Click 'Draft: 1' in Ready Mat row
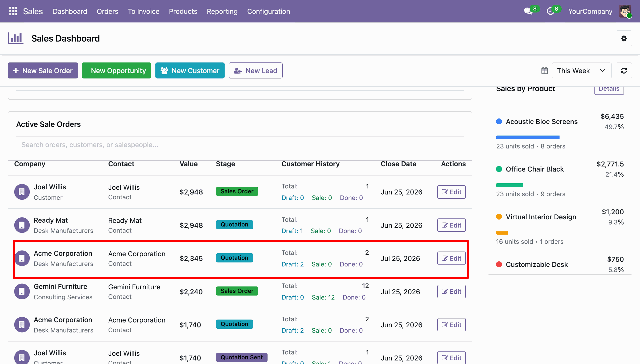The image size is (640, 364). (292, 231)
